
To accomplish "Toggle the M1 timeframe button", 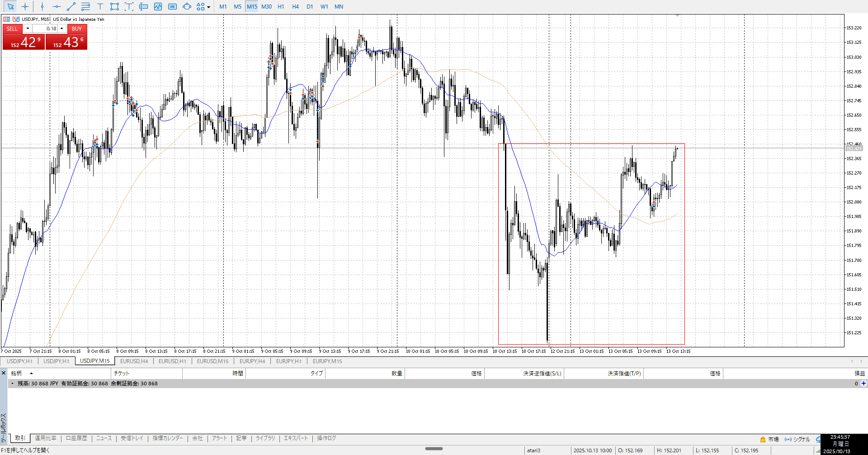I will coord(223,6).
